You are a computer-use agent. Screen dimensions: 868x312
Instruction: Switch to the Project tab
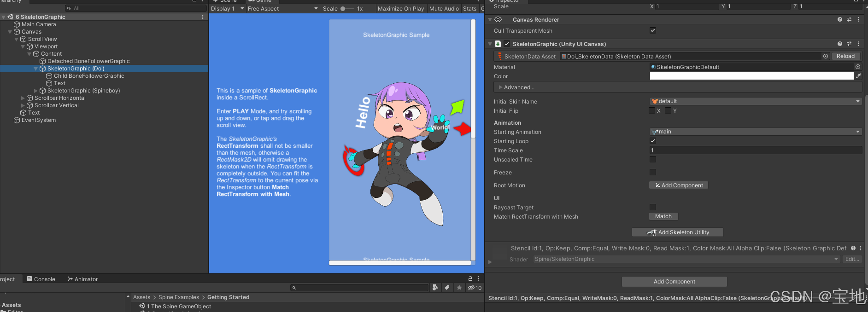pyautogui.click(x=8, y=279)
